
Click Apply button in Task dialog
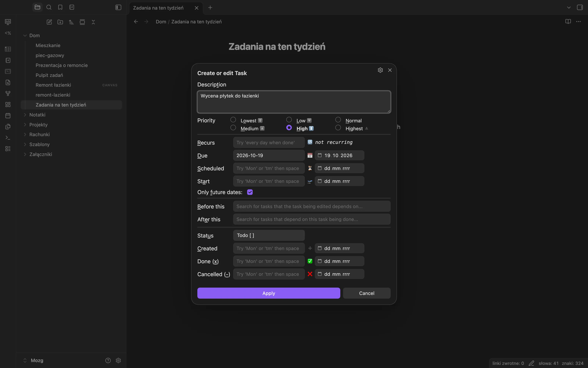(x=269, y=293)
